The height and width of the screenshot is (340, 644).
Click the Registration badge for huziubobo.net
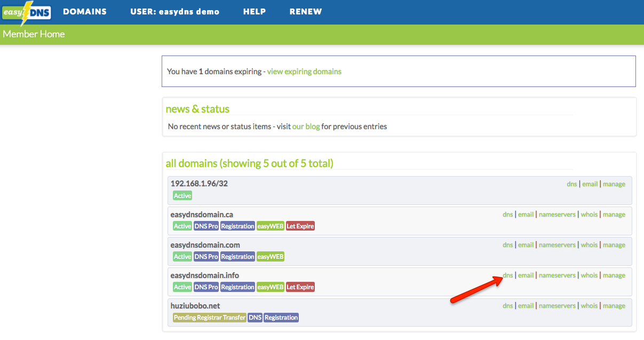coord(281,318)
